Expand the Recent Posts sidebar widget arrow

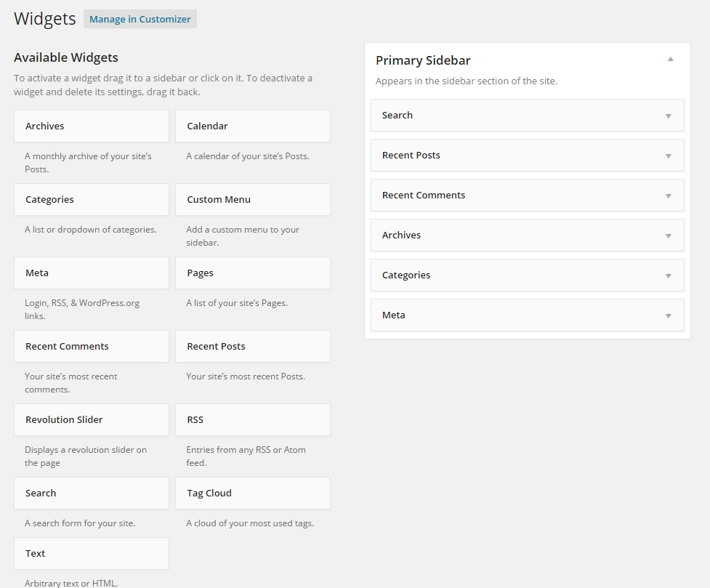click(669, 156)
